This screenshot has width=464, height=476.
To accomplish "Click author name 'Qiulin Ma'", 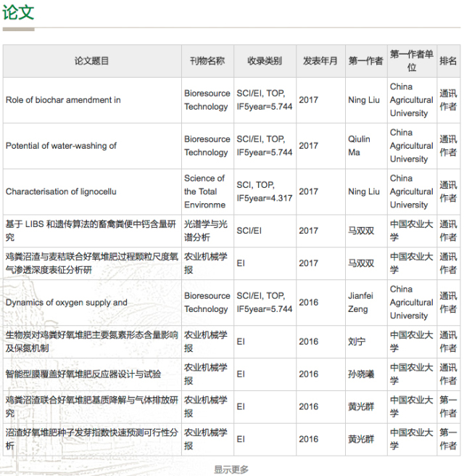I will click(359, 146).
